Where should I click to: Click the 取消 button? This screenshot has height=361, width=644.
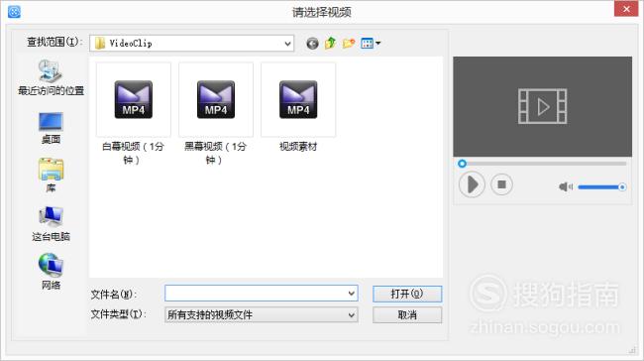407,315
